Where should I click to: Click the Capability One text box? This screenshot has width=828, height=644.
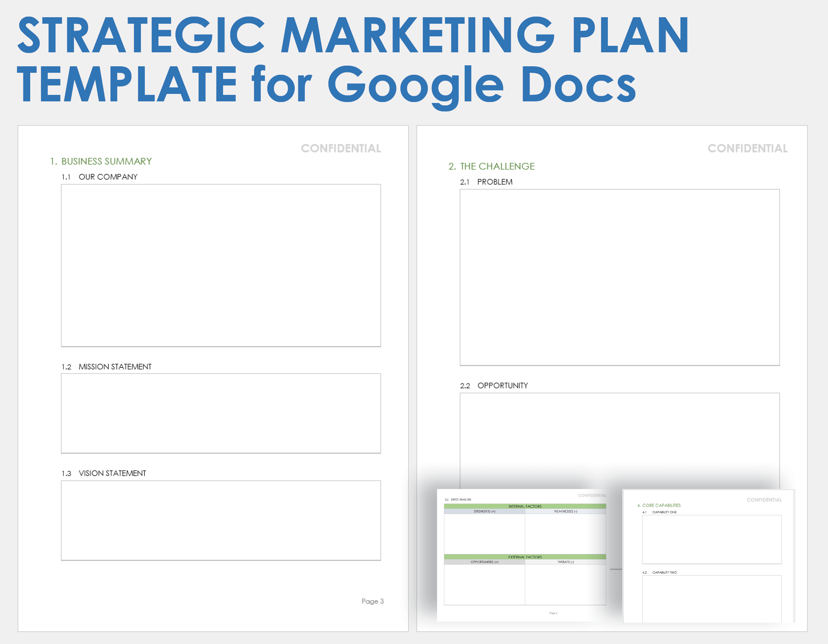pos(712,539)
